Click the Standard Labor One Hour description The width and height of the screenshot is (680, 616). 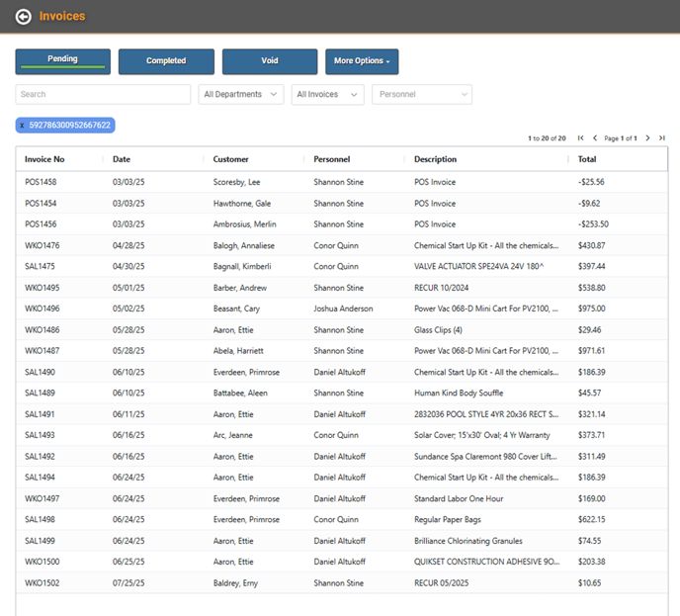click(459, 498)
